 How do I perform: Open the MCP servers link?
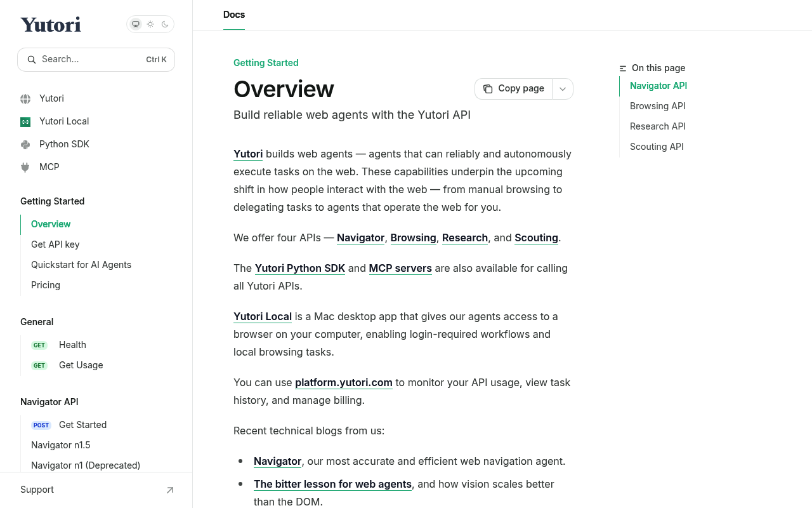(400, 268)
